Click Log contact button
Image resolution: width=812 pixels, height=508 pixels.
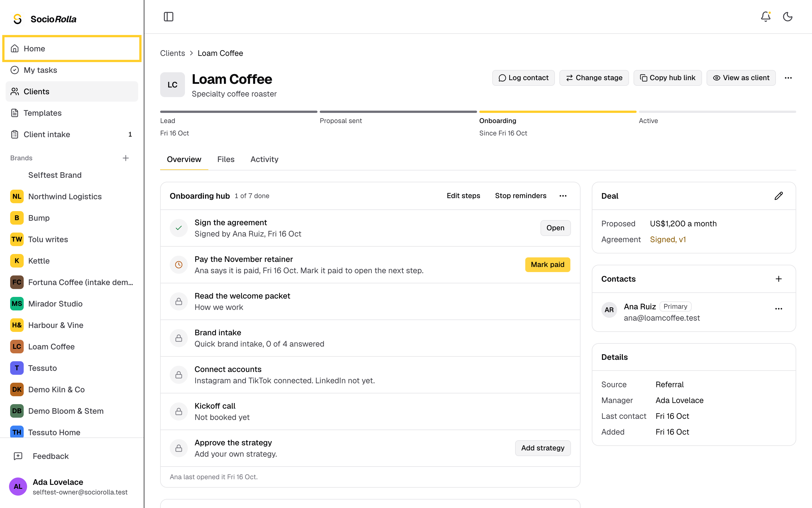pos(523,78)
